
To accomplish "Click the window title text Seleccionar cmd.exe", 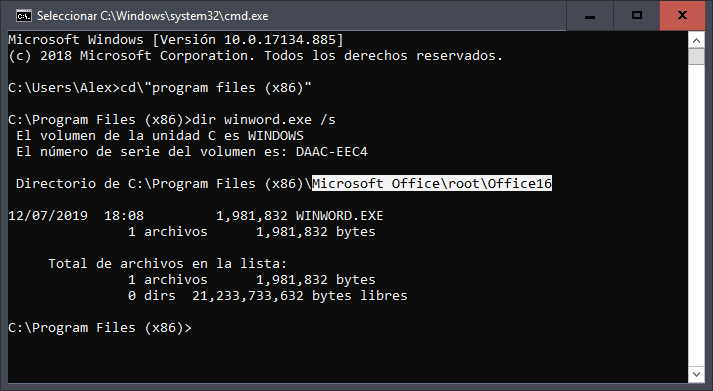I will (x=152, y=16).
